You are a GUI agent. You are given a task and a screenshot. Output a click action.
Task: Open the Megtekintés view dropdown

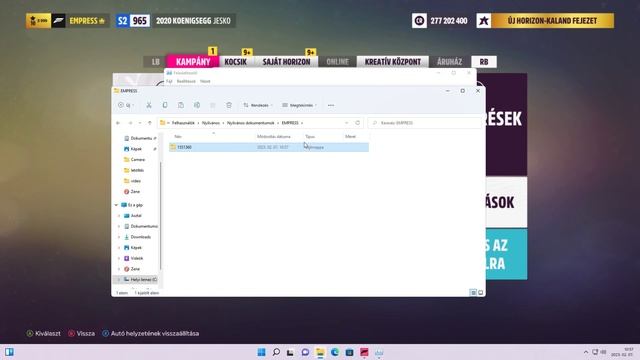299,105
